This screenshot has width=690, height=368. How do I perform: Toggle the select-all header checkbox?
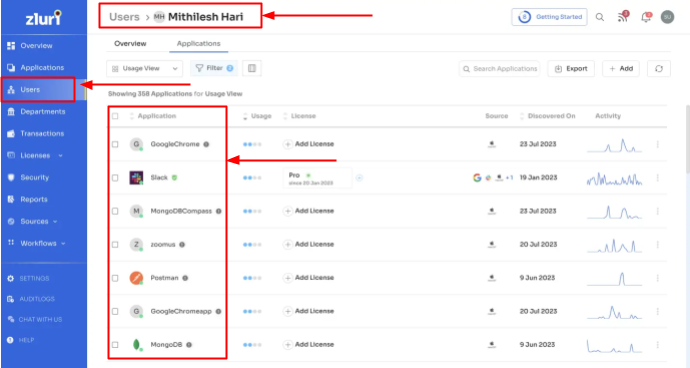115,116
